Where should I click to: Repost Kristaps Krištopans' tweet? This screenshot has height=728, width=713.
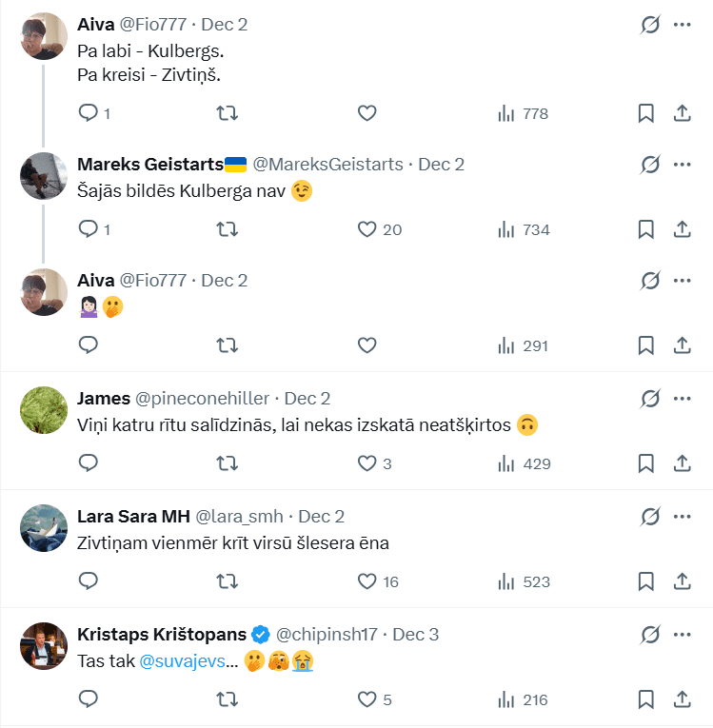[x=228, y=699]
